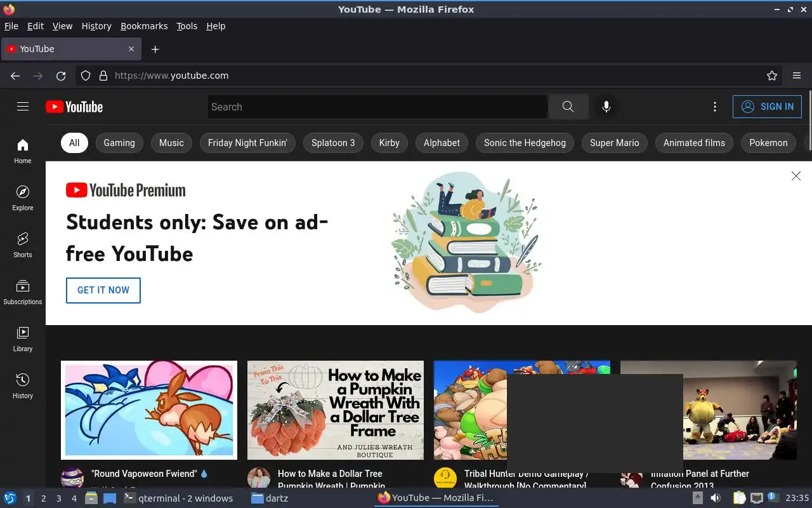812x508 pixels.
Task: Switch to the qterminal taskbar windows
Action: 178,498
